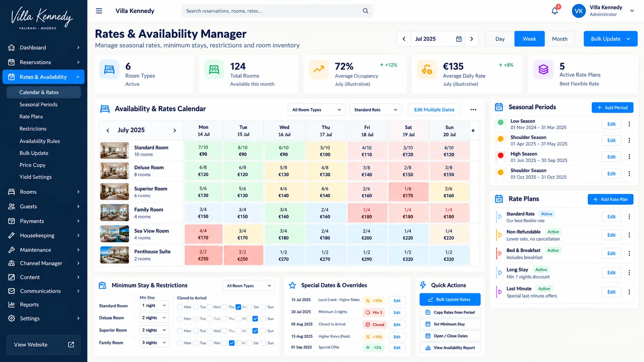Open calendar three-dots more options
The image size is (644, 362).
coord(473,110)
